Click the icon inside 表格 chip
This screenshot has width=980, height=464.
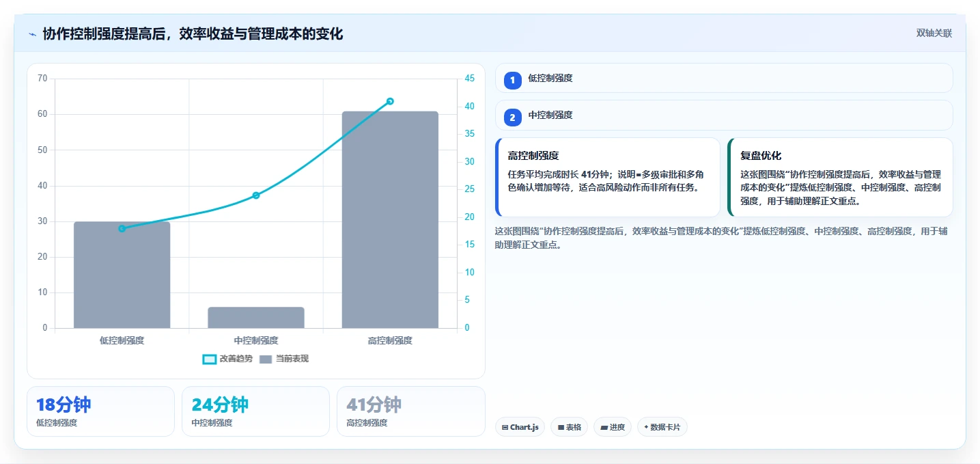click(x=561, y=427)
